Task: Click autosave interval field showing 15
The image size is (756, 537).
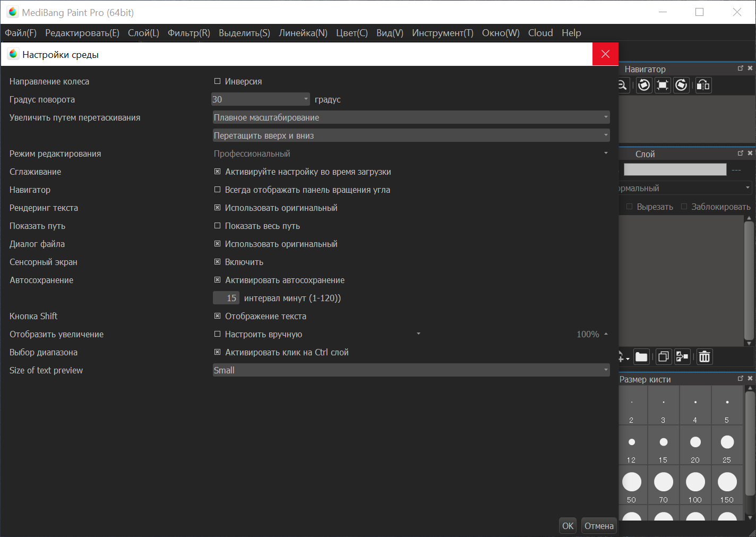Action: coord(226,298)
